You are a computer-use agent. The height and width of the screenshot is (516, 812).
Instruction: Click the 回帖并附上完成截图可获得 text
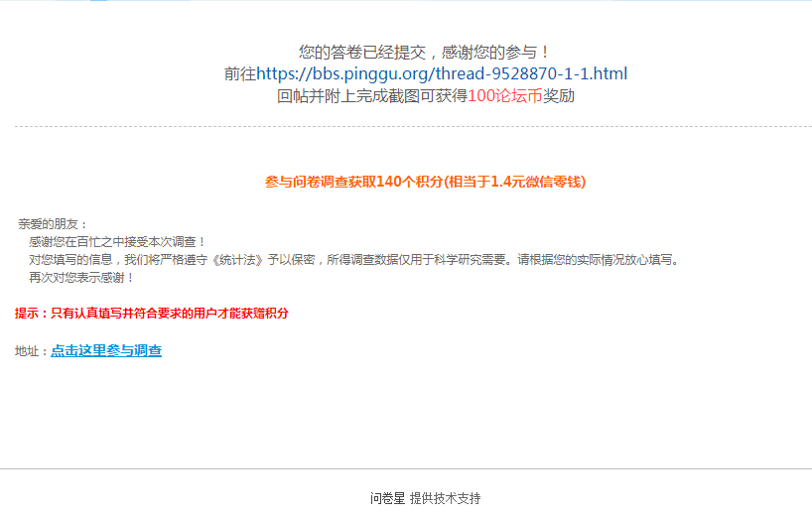click(x=372, y=96)
